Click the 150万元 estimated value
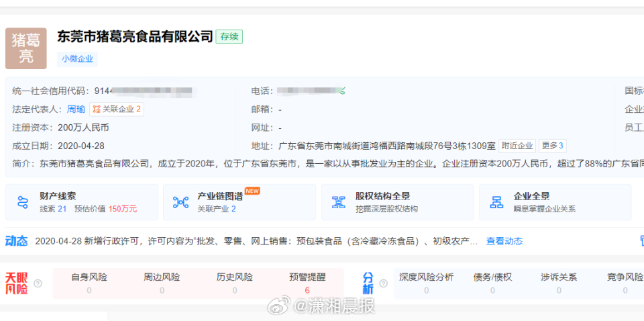The image size is (644, 321). (x=123, y=209)
